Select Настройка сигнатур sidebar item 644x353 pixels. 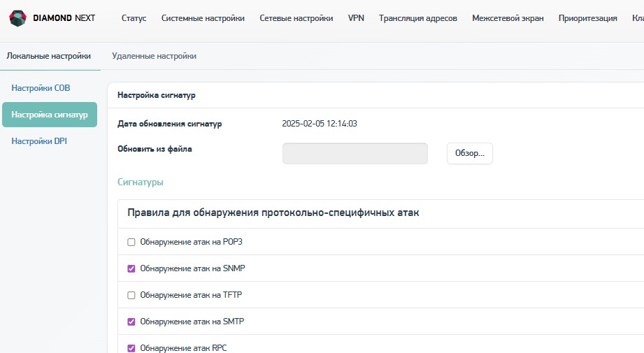click(50, 115)
